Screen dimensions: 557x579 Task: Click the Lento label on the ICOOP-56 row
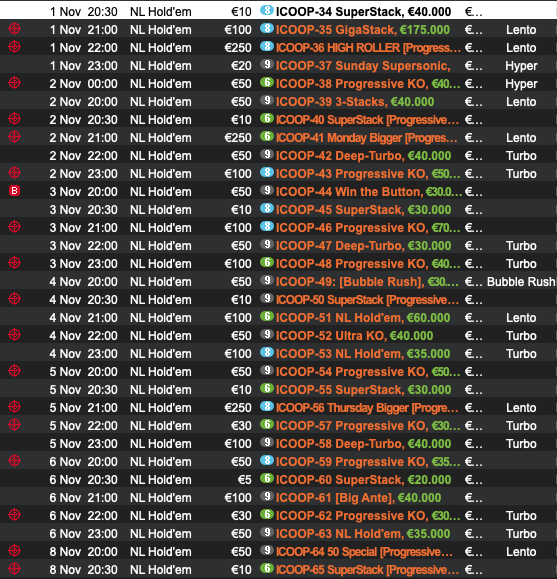tap(521, 408)
